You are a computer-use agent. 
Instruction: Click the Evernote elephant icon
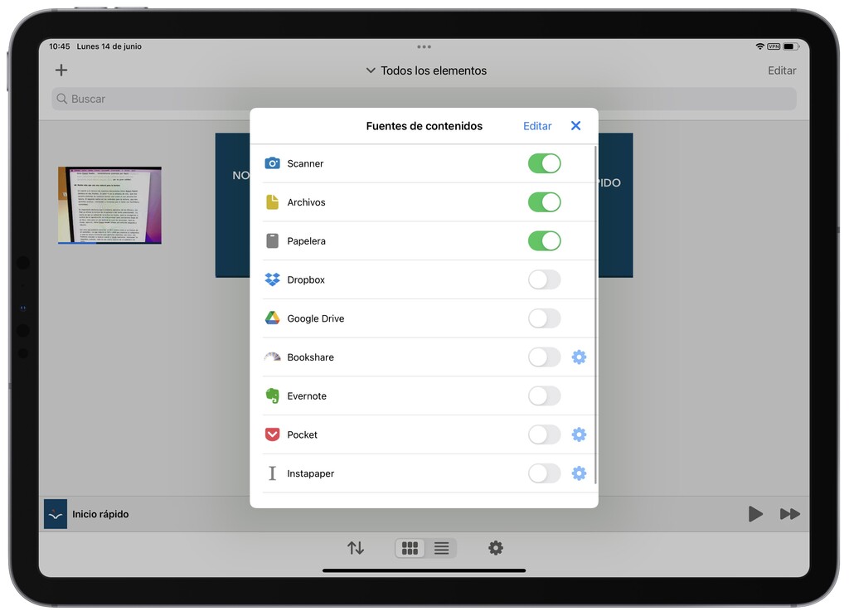272,395
